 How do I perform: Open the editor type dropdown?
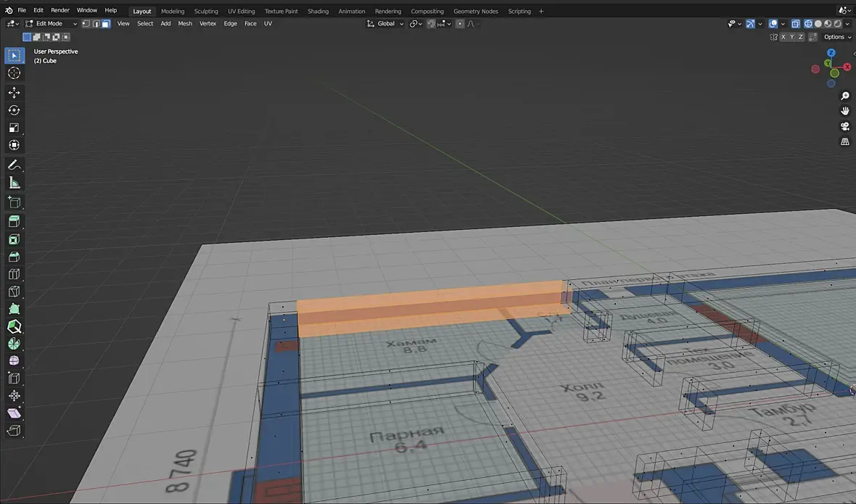point(12,23)
